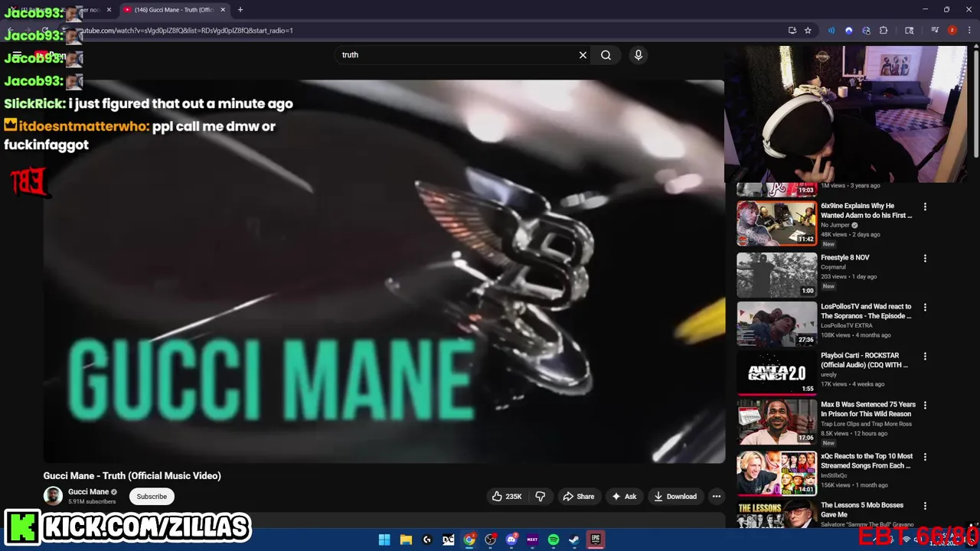
Task: Open File Explorer from the taskbar
Action: click(x=406, y=540)
